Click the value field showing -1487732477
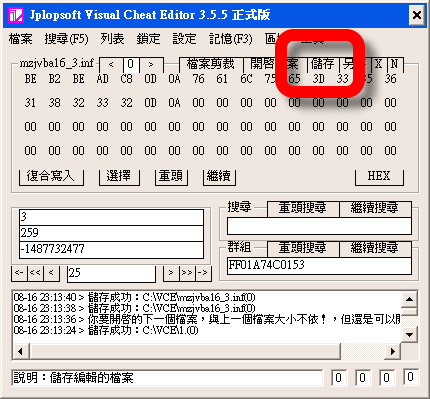430x399 pixels. pos(111,249)
